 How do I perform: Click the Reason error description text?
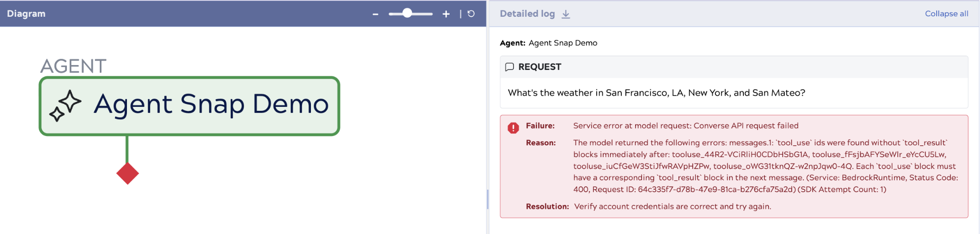coord(765,166)
